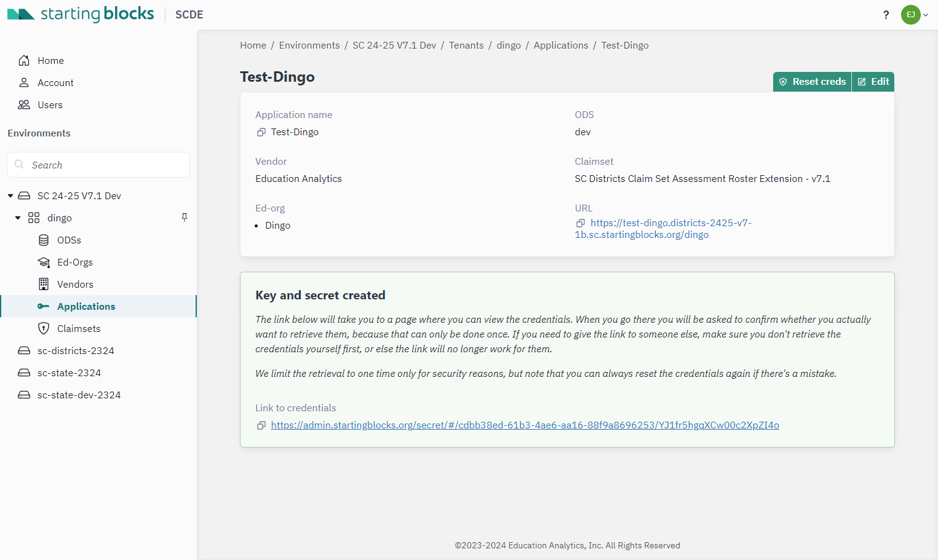
Task: Open the admin.startingblocks.org secret link
Action: (x=525, y=425)
